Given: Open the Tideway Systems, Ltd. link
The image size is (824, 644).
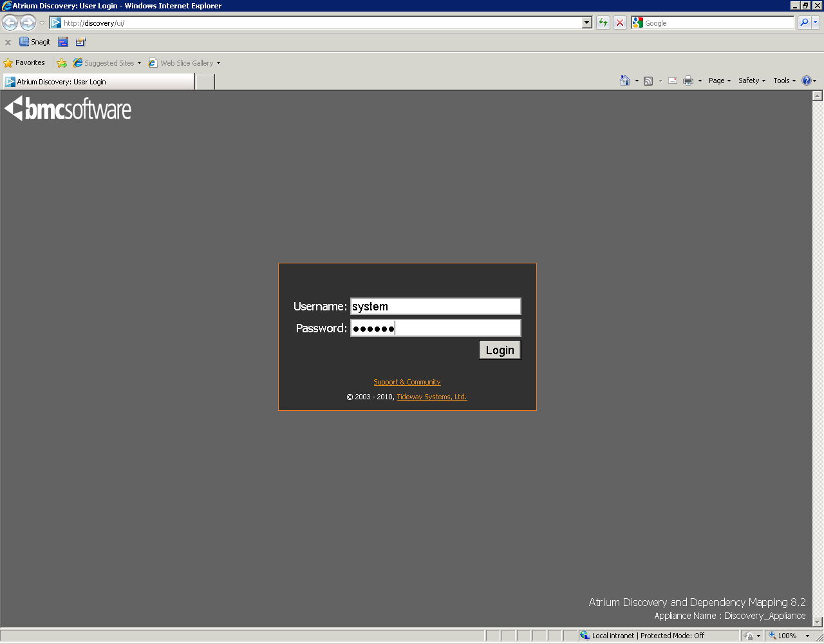Looking at the screenshot, I should point(432,397).
